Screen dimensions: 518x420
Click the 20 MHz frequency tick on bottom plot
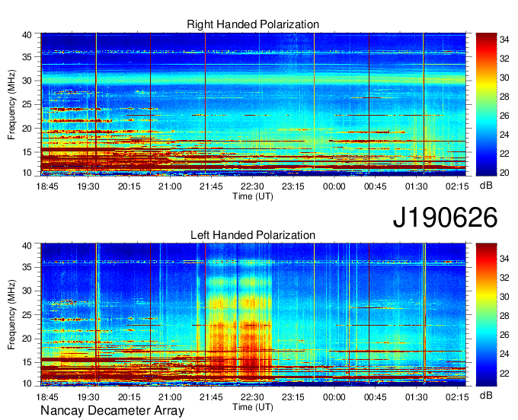pos(27,339)
